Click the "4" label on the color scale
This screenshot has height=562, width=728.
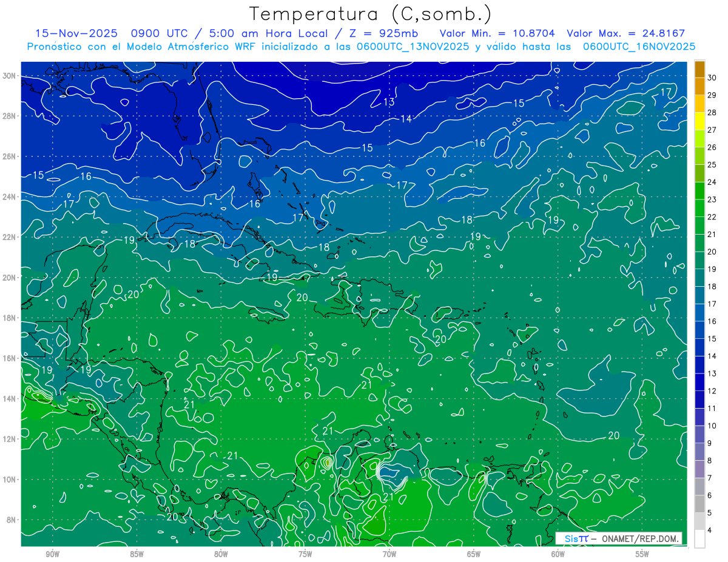point(710,530)
